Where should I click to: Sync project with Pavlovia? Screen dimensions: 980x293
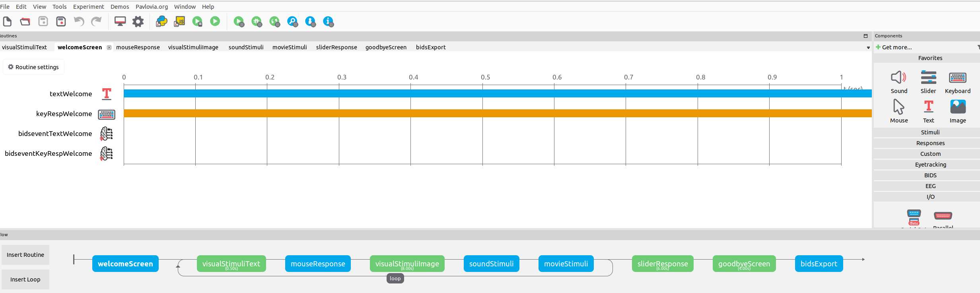274,21
